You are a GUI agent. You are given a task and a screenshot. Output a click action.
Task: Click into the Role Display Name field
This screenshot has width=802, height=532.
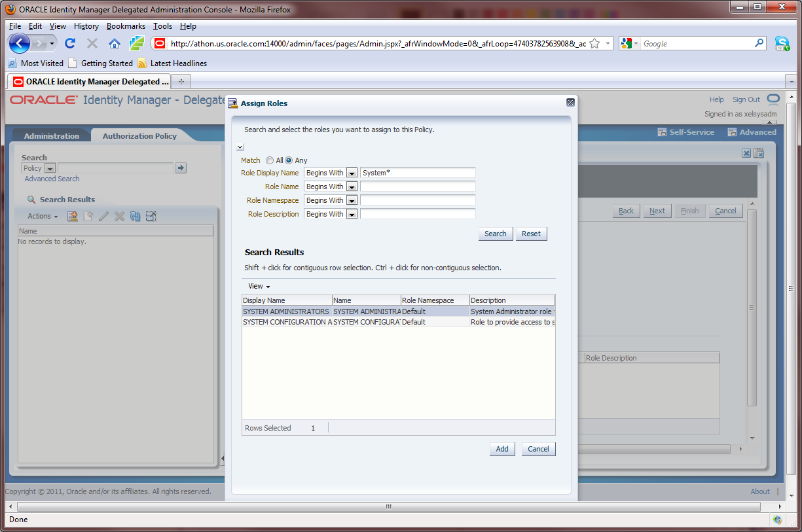click(x=418, y=173)
